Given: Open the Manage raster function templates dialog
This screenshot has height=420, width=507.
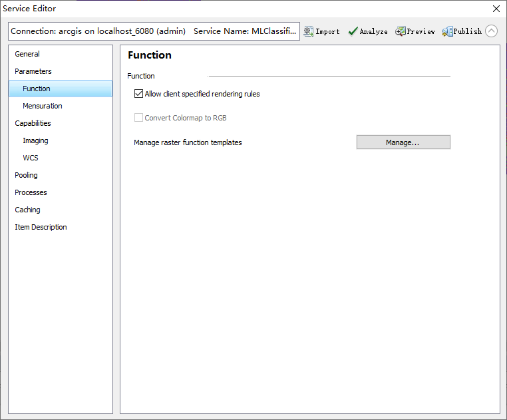Looking at the screenshot, I should (403, 142).
